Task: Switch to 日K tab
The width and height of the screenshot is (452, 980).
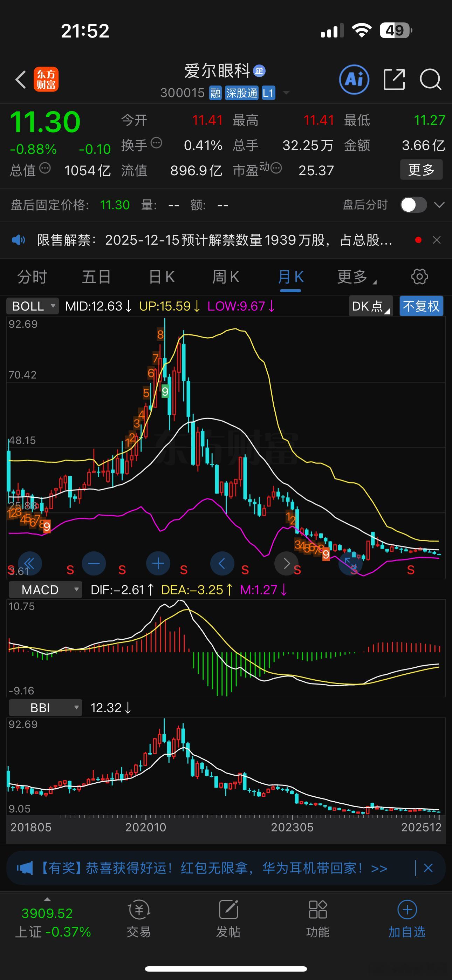Action: point(161,277)
